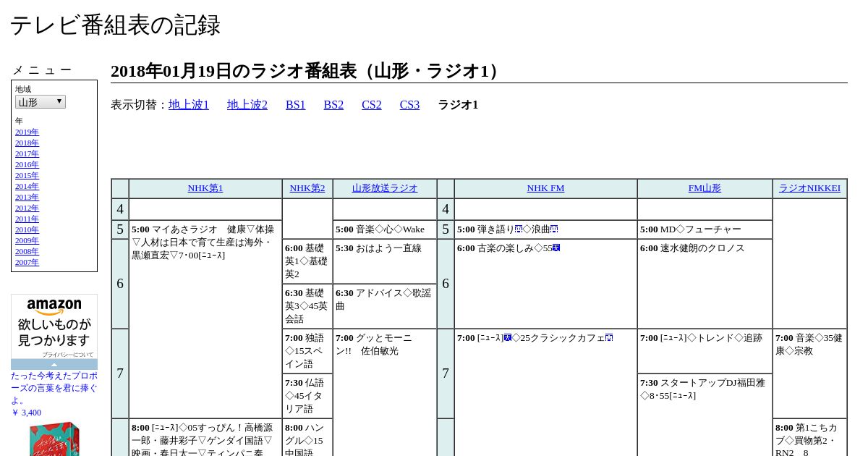Click the first icon after 弾き語り
This screenshot has height=456, width=868.
[x=519, y=229]
